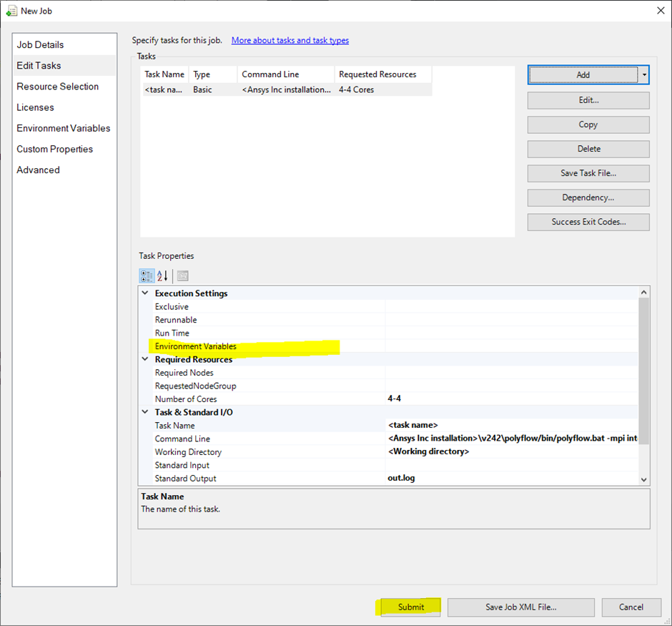Click the Categorized view icon in Task Properties
The image size is (672, 626).
pos(147,275)
